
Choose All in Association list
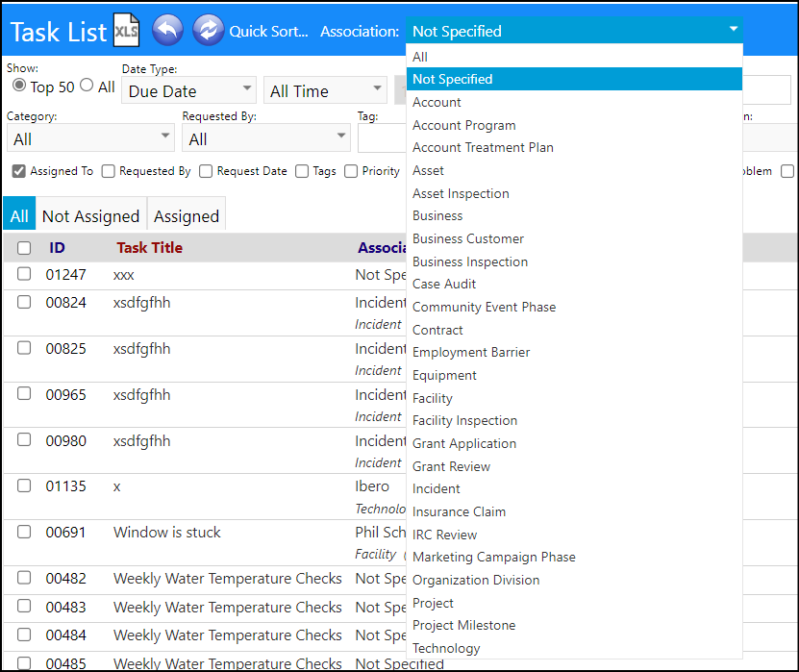[x=574, y=57]
